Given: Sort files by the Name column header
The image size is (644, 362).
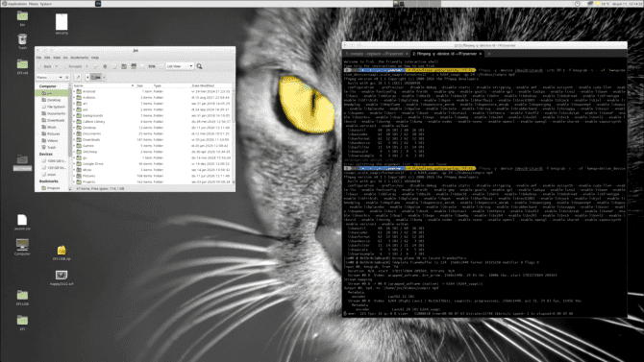Looking at the screenshot, I should (104, 85).
